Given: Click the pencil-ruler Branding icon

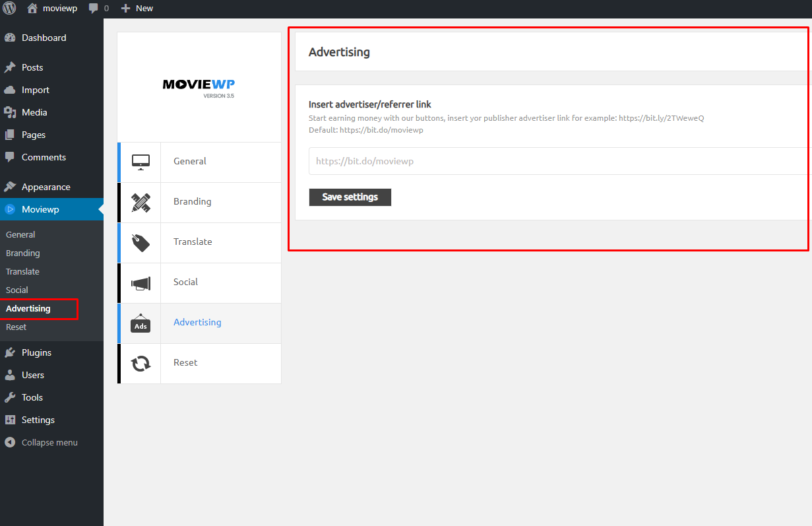Looking at the screenshot, I should [141, 203].
